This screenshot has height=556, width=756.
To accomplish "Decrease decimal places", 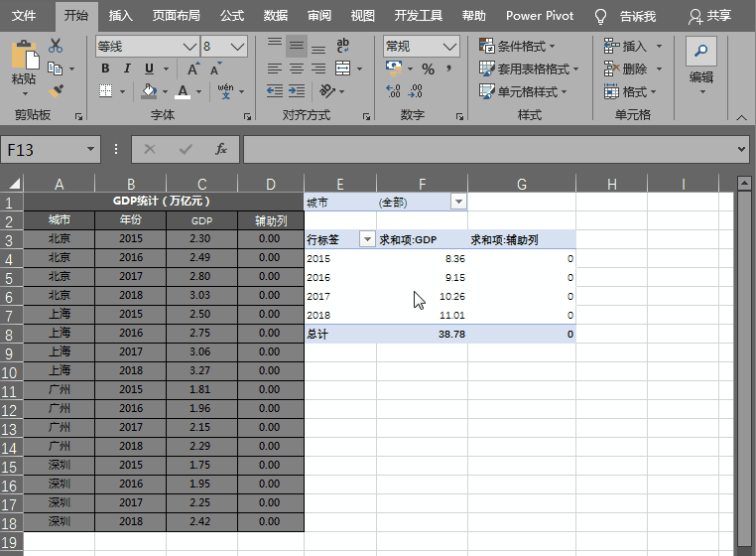I will coord(416,90).
